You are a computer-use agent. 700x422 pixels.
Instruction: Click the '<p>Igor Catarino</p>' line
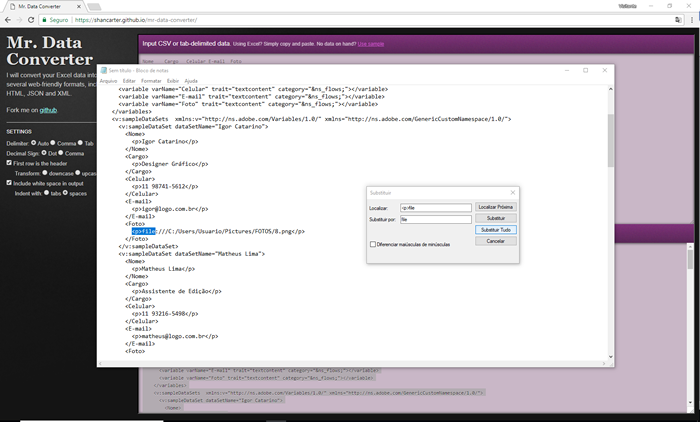(x=165, y=142)
